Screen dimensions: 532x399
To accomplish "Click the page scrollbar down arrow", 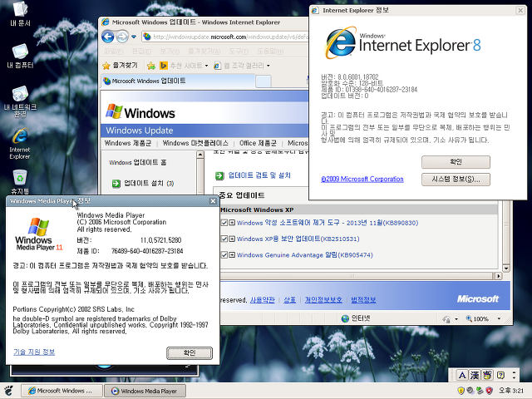I will tap(506, 268).
